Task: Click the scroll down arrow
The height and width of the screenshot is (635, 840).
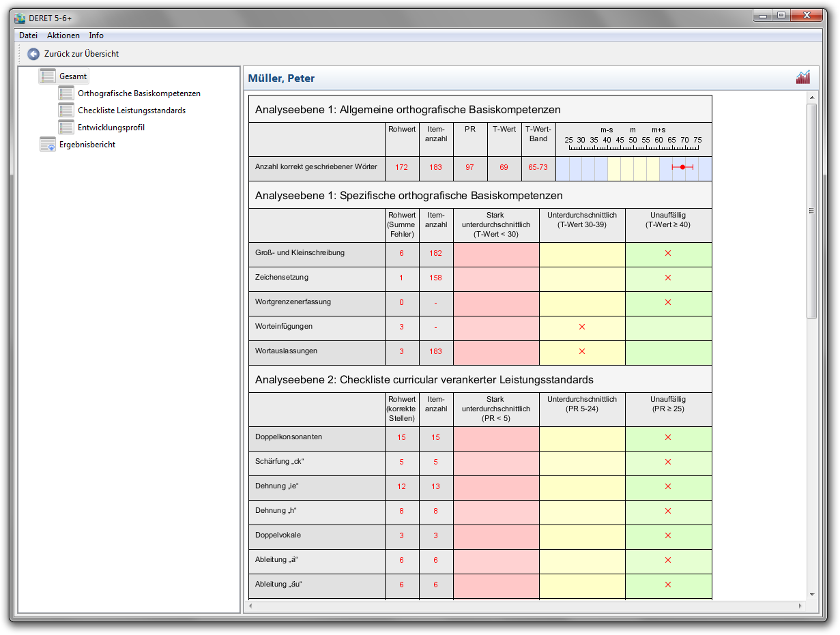Action: click(x=811, y=594)
